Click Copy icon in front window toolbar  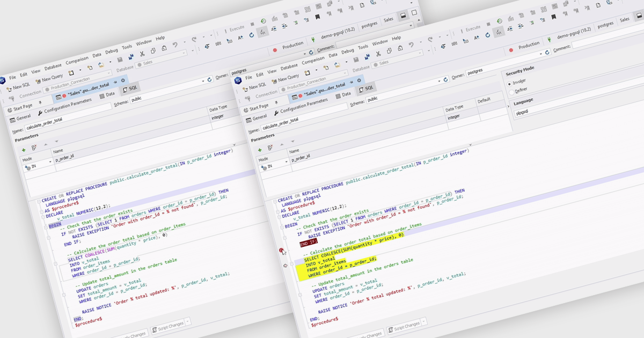point(389,50)
